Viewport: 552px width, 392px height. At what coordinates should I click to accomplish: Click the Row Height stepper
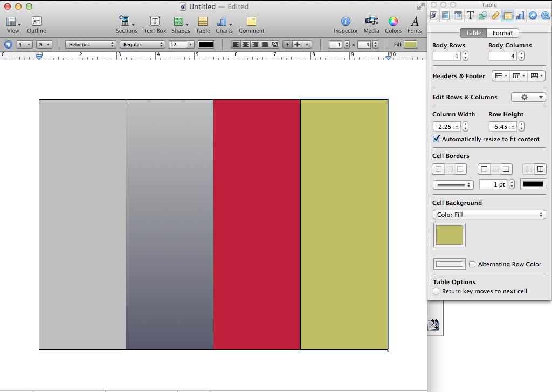point(521,126)
